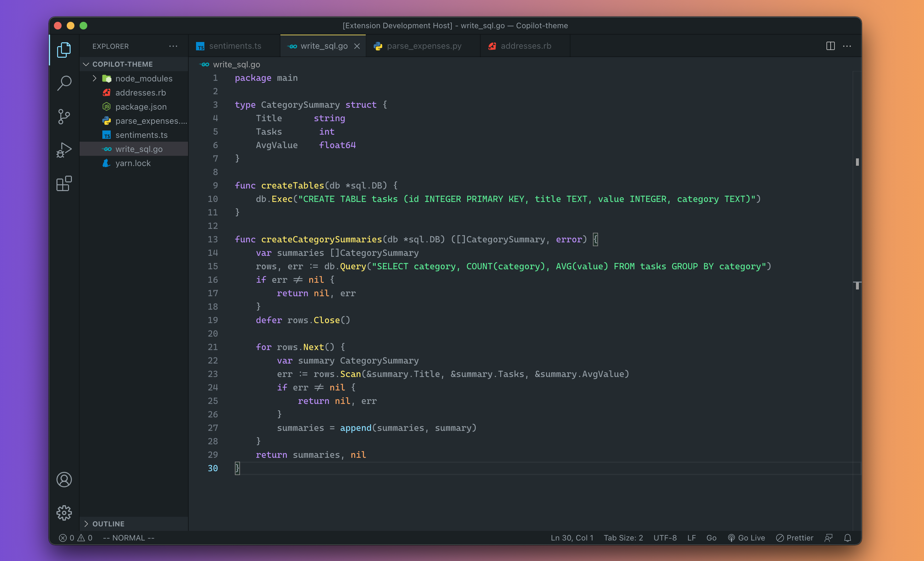Viewport: 924px width, 561px height.
Task: Click the Prettier status bar item
Action: pos(795,538)
